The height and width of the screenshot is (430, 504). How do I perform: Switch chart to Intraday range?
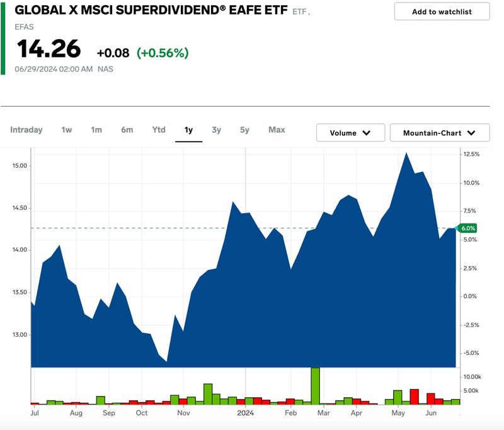point(26,130)
